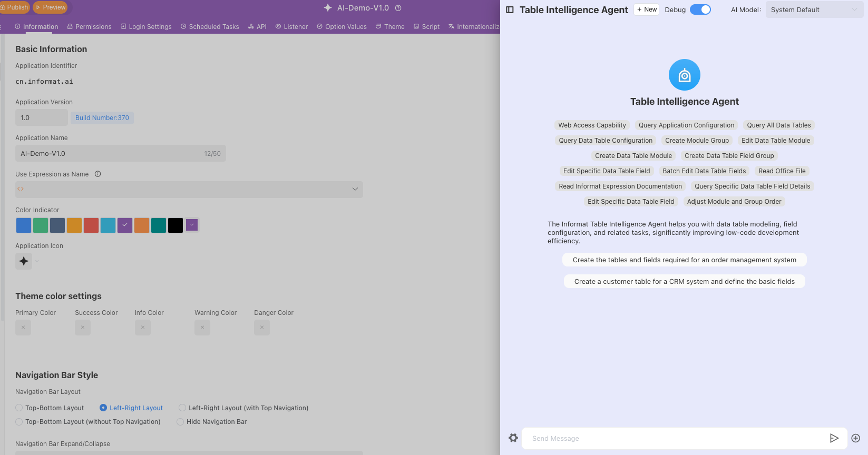Clear the Danger Color swatch
Image resolution: width=868 pixels, height=455 pixels.
pos(262,328)
